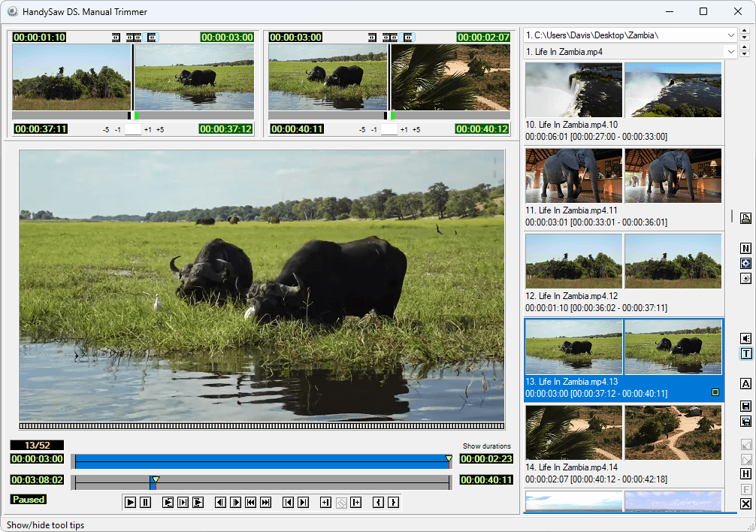756x532 pixels.
Task: Select scene 11 elephant thumbnail
Action: (574, 176)
